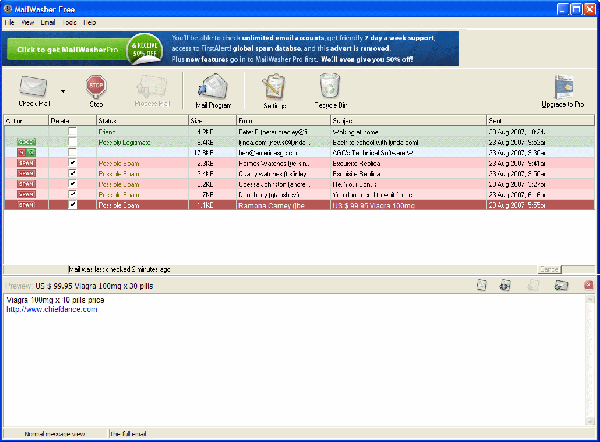Viewport: 600px width, 442px height.
Task: Sort by Subject column header
Action: pyautogui.click(x=408, y=121)
